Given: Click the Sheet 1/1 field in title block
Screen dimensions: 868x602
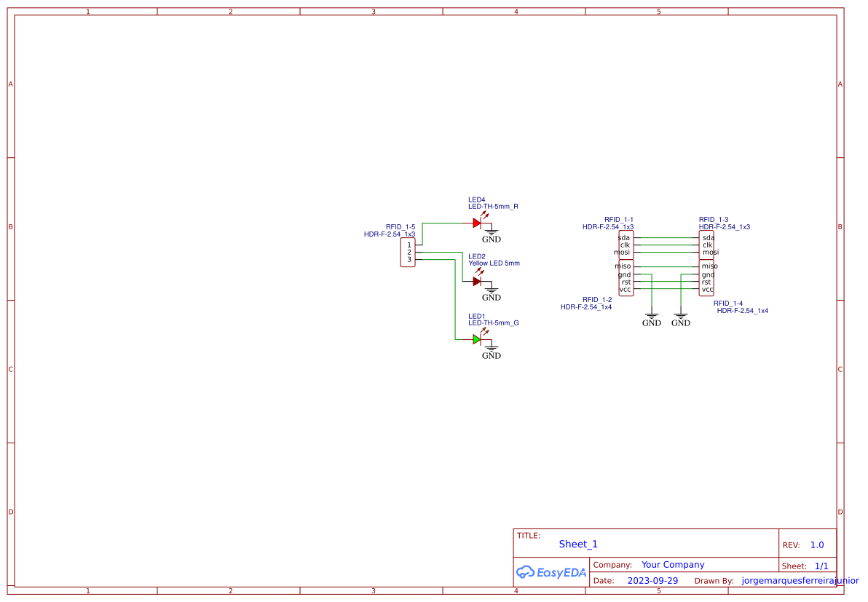Looking at the screenshot, I should click(822, 566).
